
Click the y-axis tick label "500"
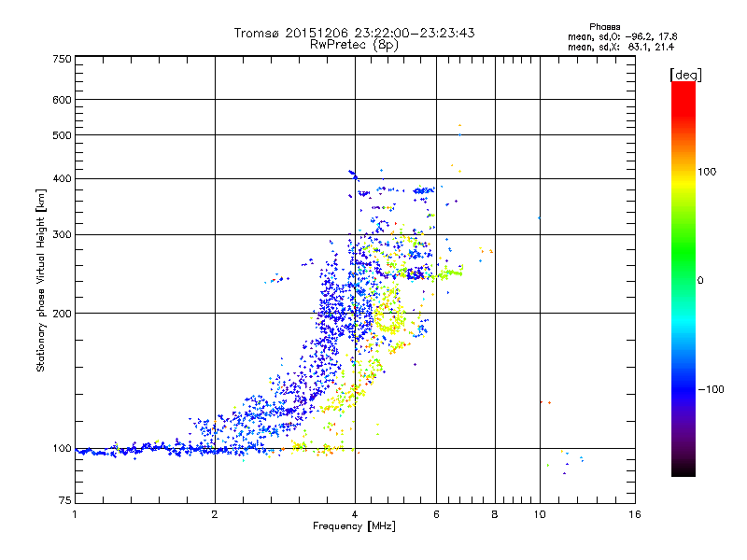[x=63, y=135]
